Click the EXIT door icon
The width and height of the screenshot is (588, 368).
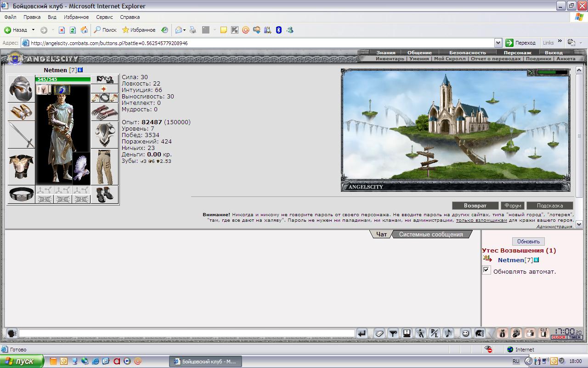(544, 333)
